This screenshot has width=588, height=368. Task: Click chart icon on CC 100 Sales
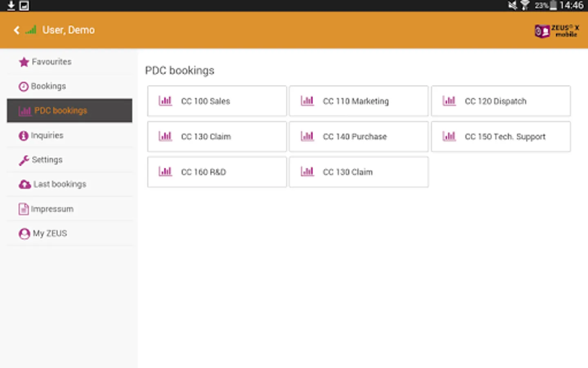(x=165, y=101)
